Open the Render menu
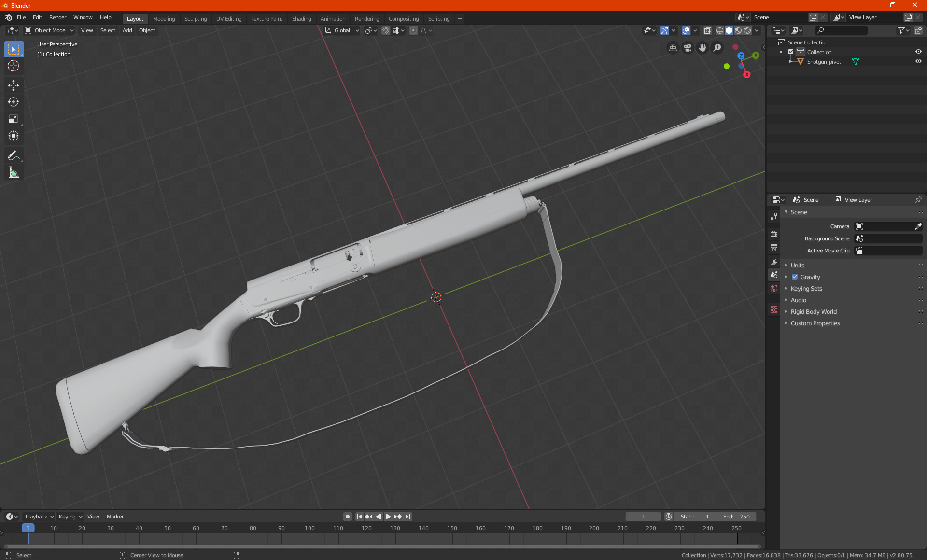 [57, 17]
